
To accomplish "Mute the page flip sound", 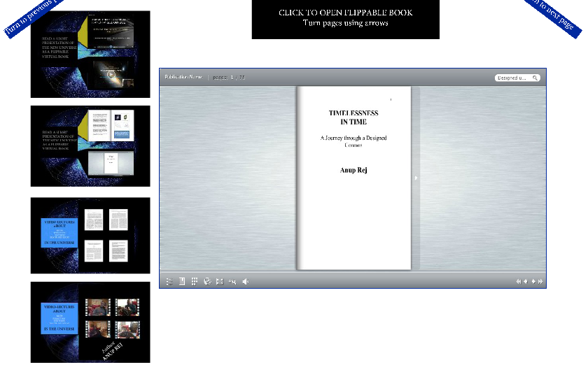I will (246, 282).
